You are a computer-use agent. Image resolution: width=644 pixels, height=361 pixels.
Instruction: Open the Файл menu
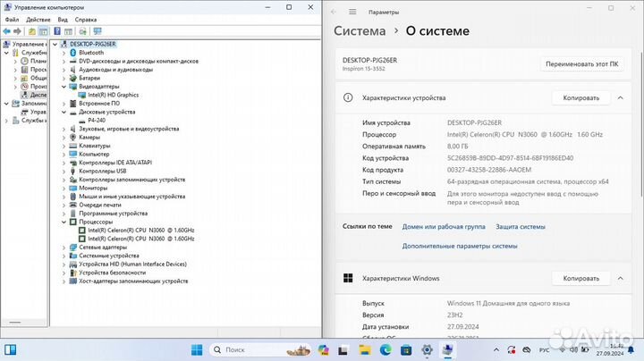(x=12, y=20)
